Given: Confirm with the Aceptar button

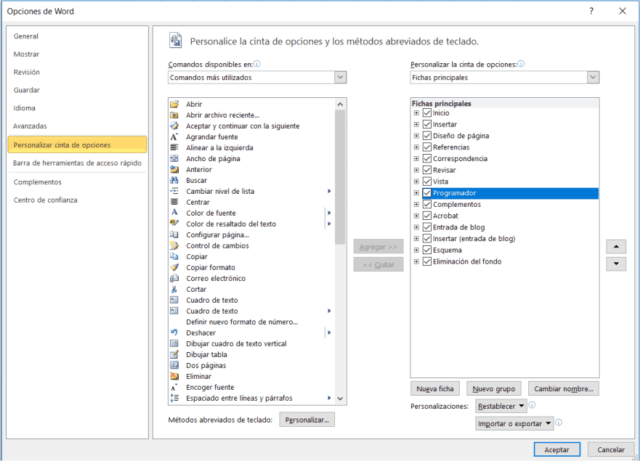Looking at the screenshot, I should coord(557,449).
